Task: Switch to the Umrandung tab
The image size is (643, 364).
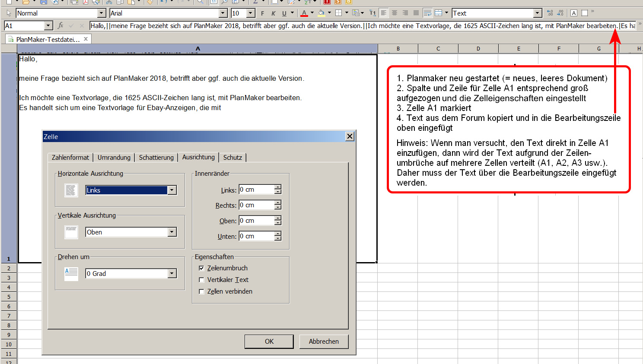Action: [x=114, y=158]
